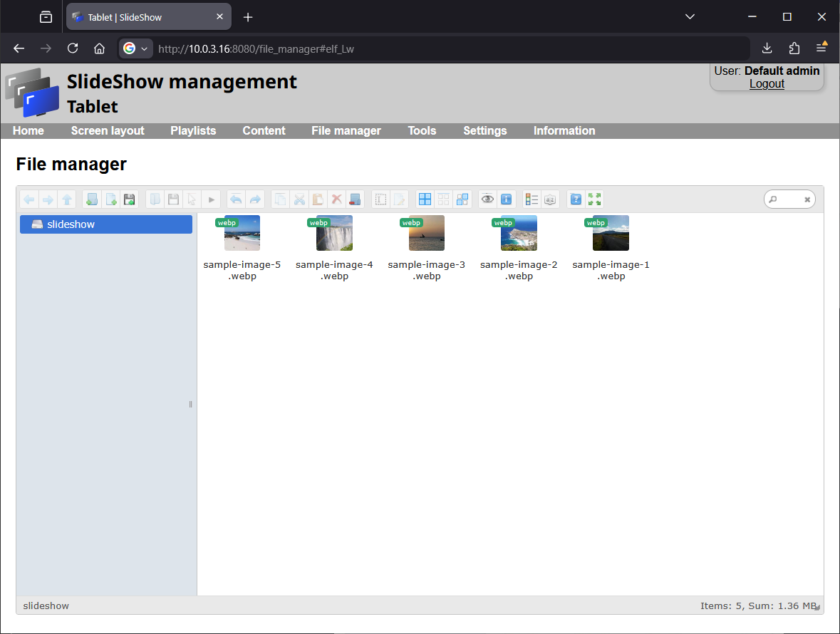
Task: Open the Playlists menu
Action: pyautogui.click(x=193, y=131)
